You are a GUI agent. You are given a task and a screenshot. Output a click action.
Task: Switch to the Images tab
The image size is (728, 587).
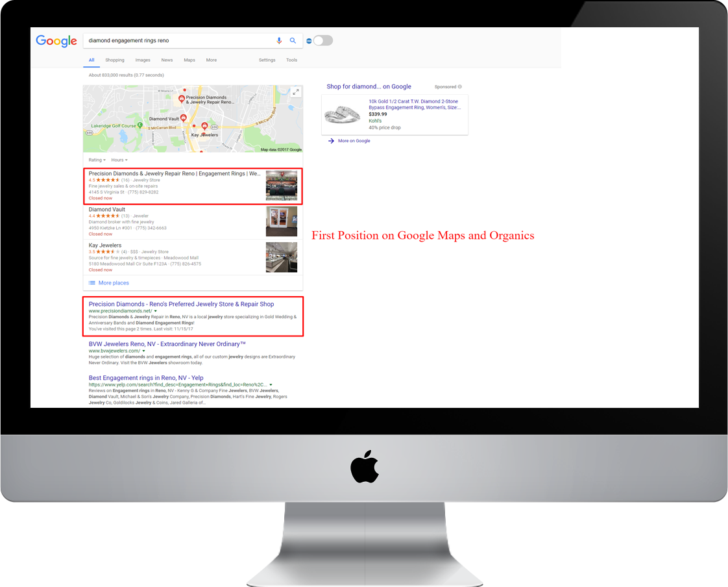pyautogui.click(x=143, y=60)
